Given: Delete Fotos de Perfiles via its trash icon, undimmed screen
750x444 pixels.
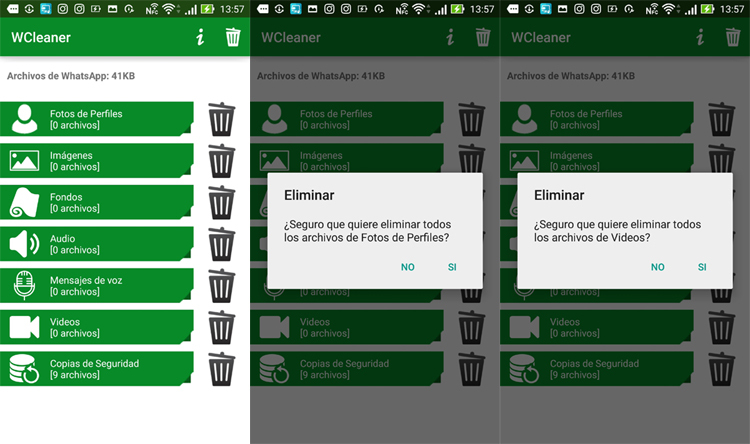Looking at the screenshot, I should 222,119.
